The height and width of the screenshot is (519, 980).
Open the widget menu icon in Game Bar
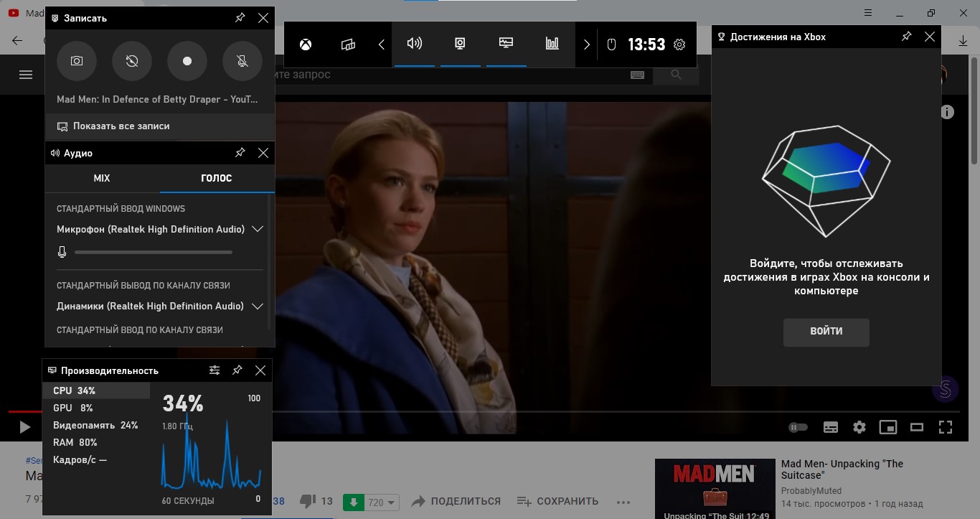pos(348,45)
